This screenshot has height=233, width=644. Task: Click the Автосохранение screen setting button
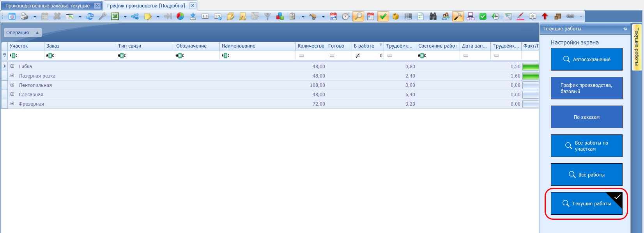[586, 59]
